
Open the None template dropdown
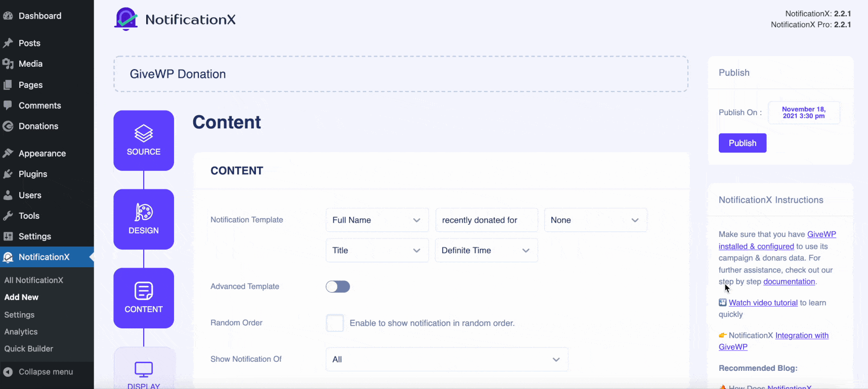tap(596, 220)
